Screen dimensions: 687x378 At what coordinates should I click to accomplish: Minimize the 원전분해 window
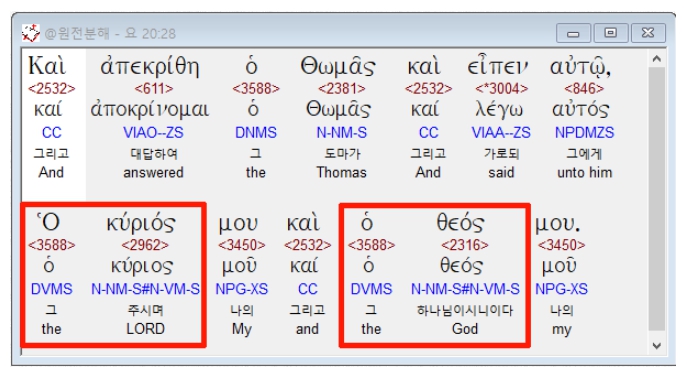573,33
